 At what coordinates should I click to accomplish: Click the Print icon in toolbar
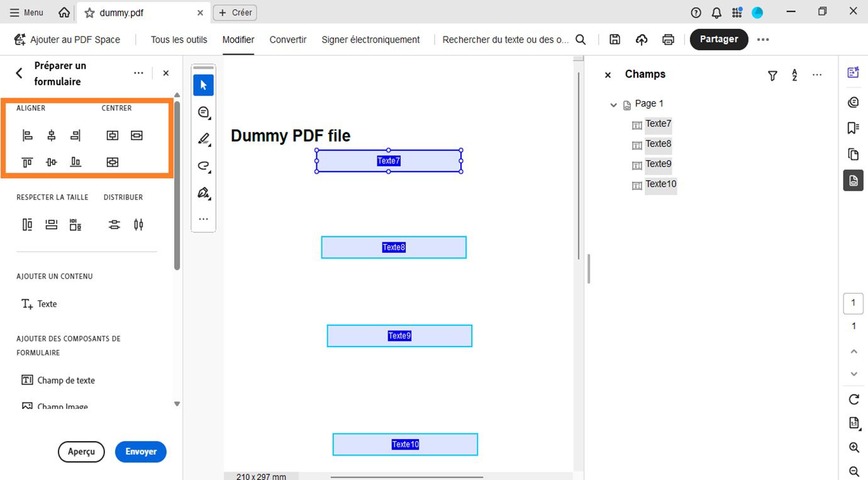pyautogui.click(x=668, y=39)
